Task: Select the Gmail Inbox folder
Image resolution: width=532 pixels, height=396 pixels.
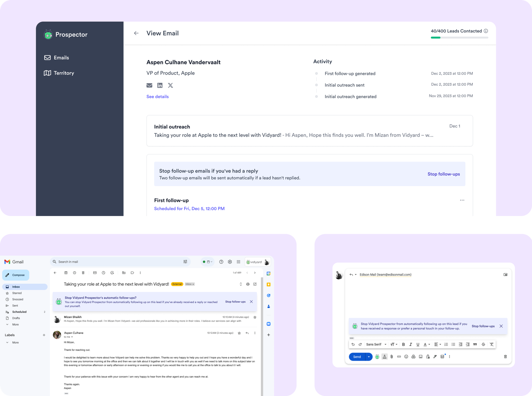Action: click(25, 287)
